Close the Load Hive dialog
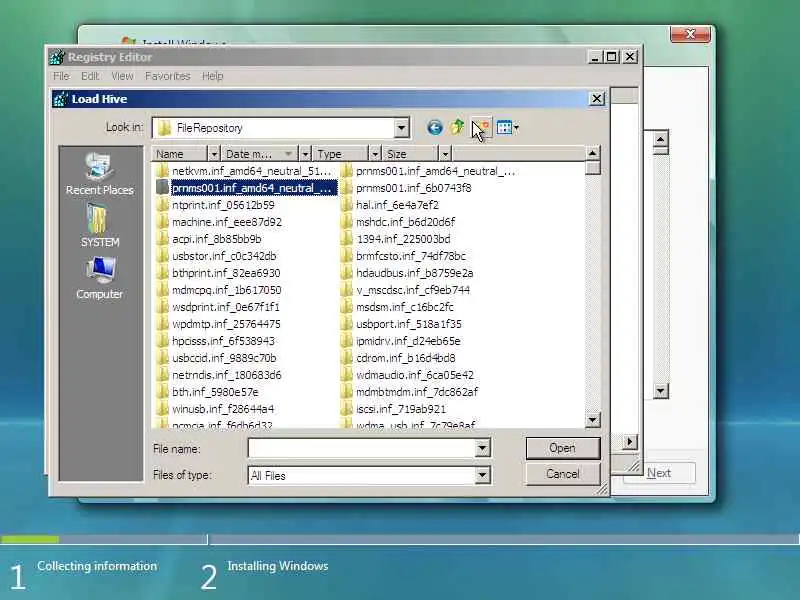The width and height of the screenshot is (800, 600). (x=596, y=98)
